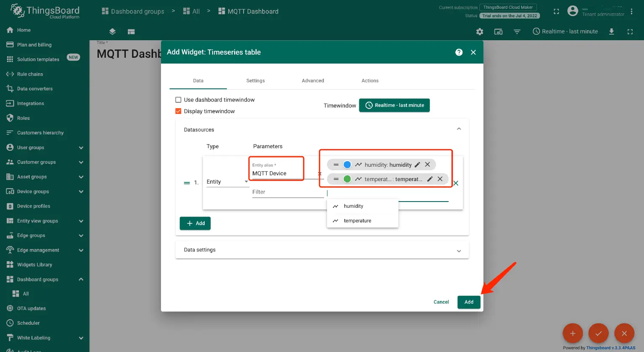
Task: Click the export dashboard download icon
Action: pyautogui.click(x=611, y=32)
